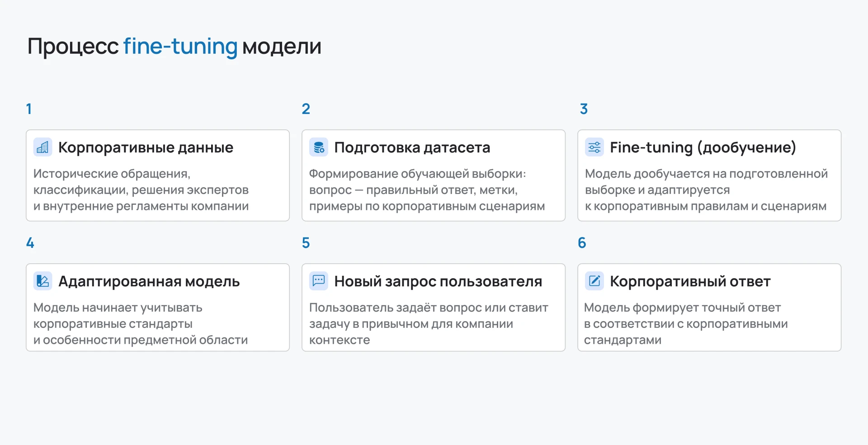Click the text Модель начинает учитывать
This screenshot has height=445, width=868.
[118, 308]
